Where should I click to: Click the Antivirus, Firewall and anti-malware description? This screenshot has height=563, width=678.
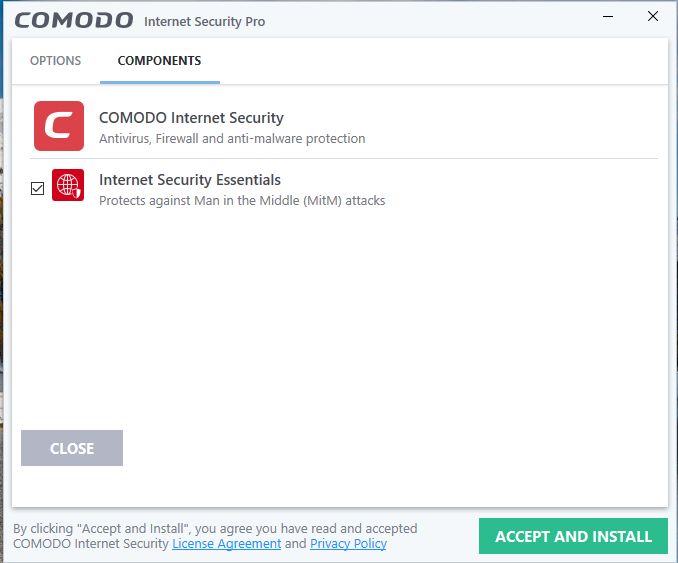pos(232,139)
